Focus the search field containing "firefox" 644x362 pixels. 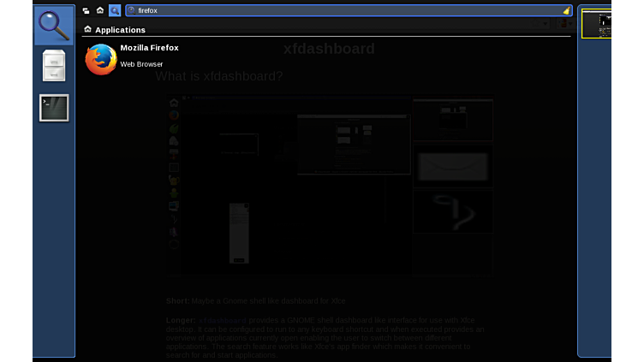[343, 11]
